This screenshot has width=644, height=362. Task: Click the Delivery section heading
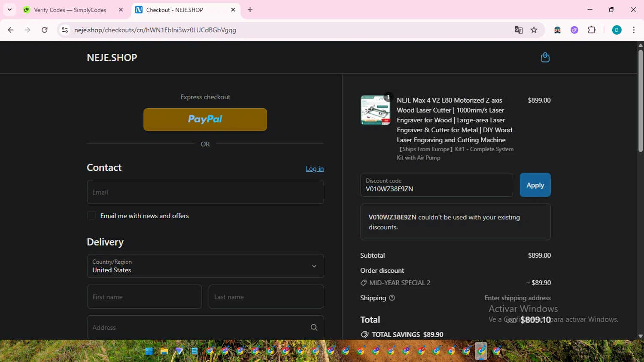tap(105, 242)
